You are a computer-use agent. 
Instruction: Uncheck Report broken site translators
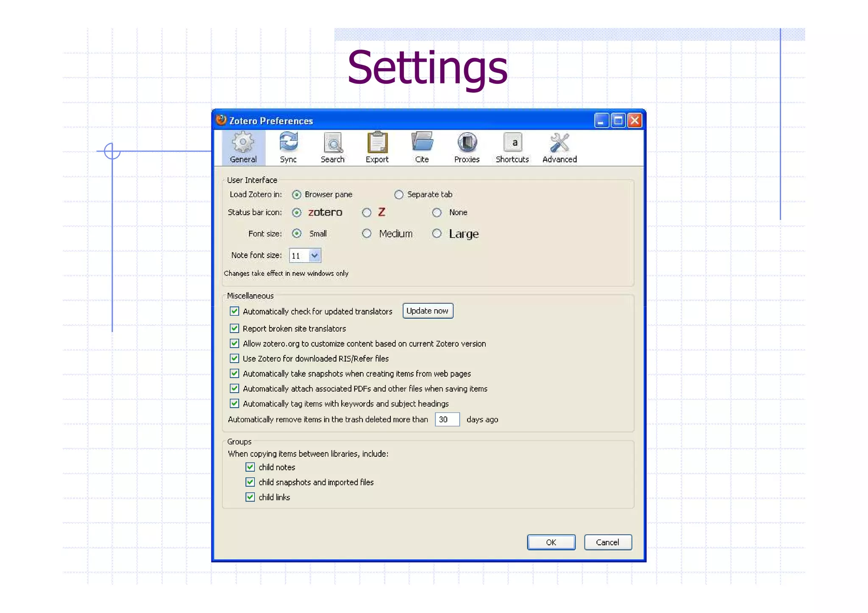pos(234,328)
